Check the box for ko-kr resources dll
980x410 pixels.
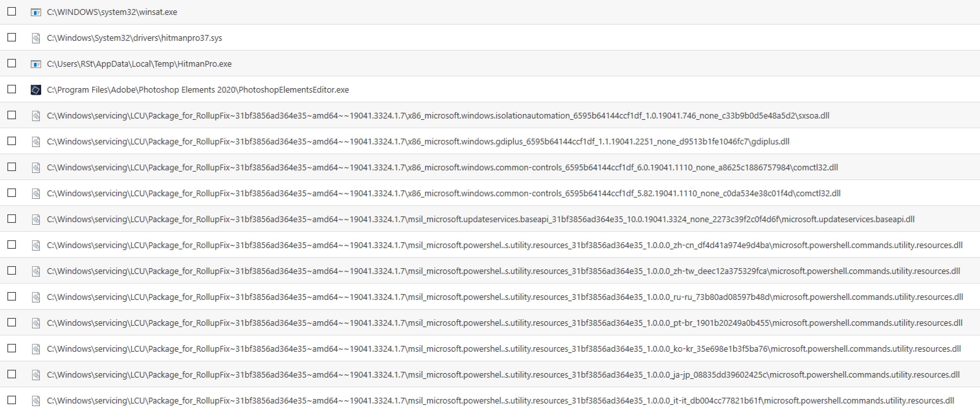[x=12, y=348]
